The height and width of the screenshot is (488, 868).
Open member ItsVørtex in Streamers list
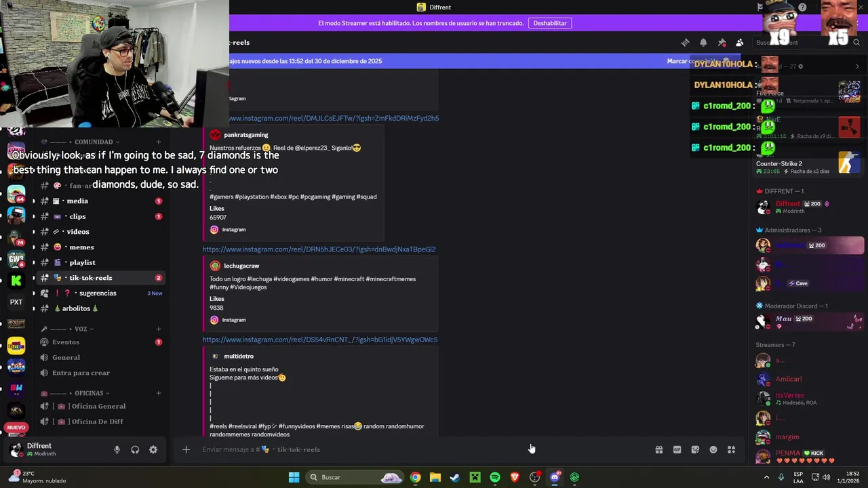click(808, 399)
